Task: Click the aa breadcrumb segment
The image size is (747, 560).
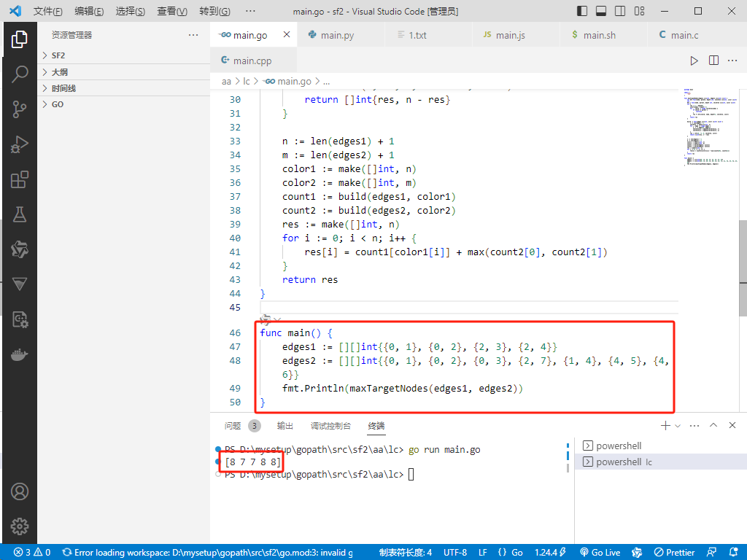Action: pos(226,82)
